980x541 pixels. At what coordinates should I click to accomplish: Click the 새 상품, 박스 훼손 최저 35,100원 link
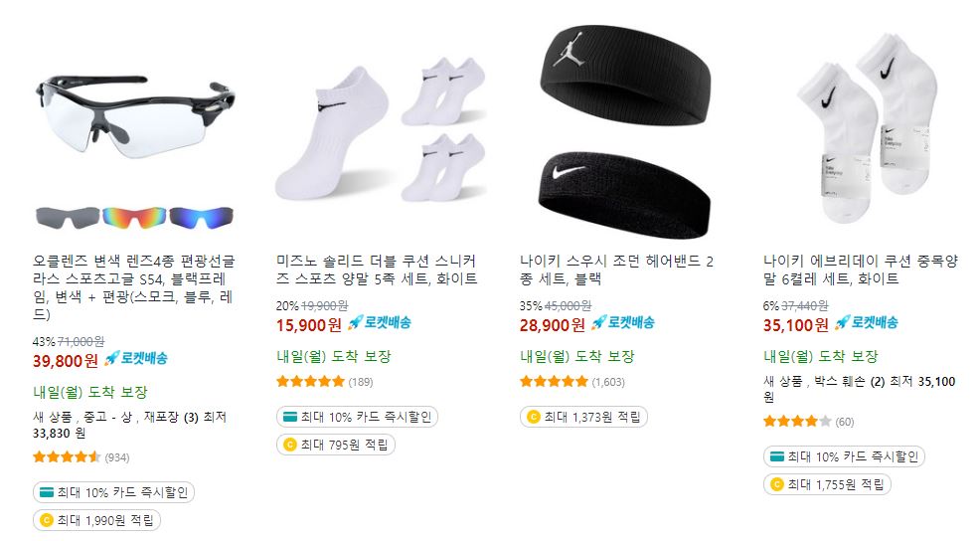point(860,389)
